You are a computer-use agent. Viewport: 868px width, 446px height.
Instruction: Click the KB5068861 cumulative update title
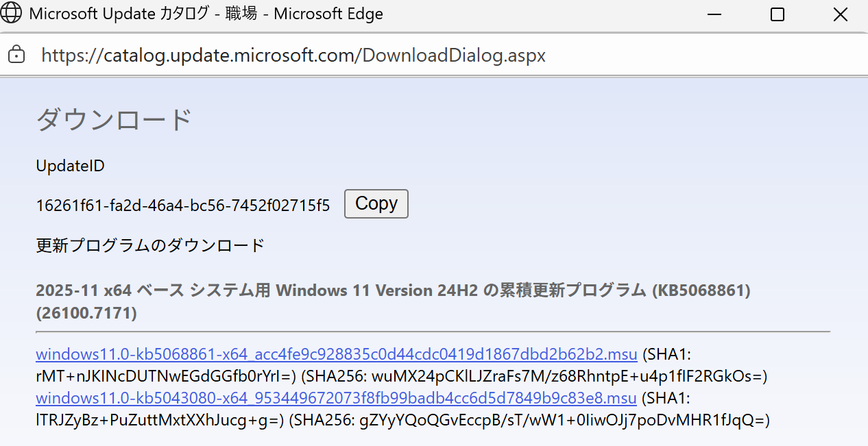392,290
